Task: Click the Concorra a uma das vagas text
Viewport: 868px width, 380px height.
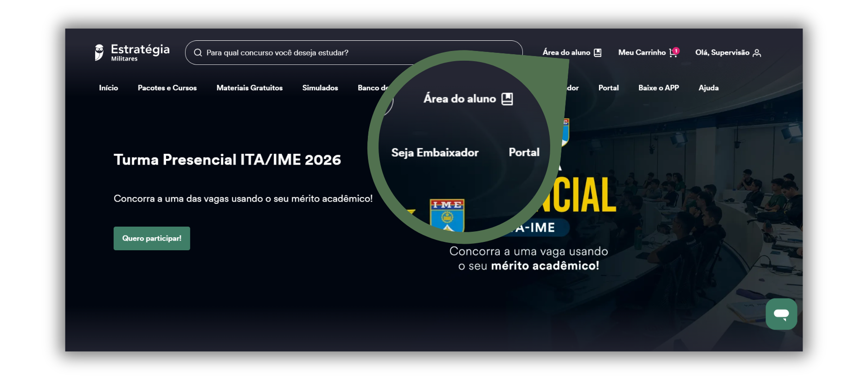Action: pos(243,199)
